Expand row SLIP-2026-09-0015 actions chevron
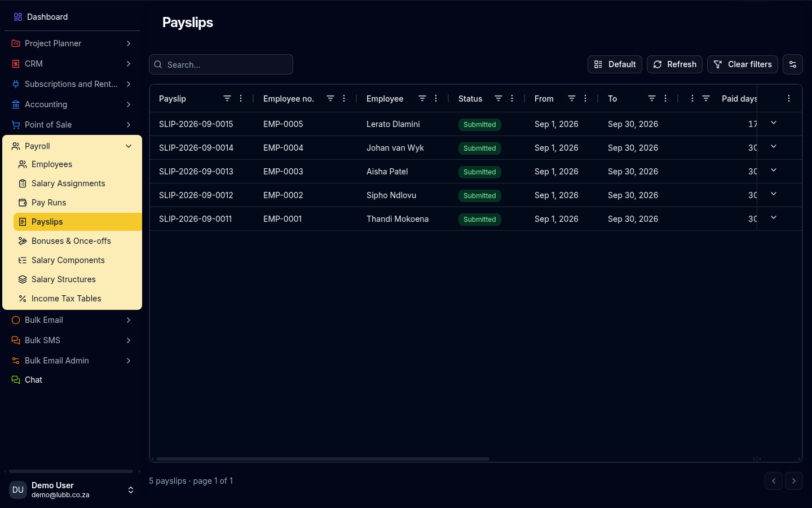 click(774, 122)
